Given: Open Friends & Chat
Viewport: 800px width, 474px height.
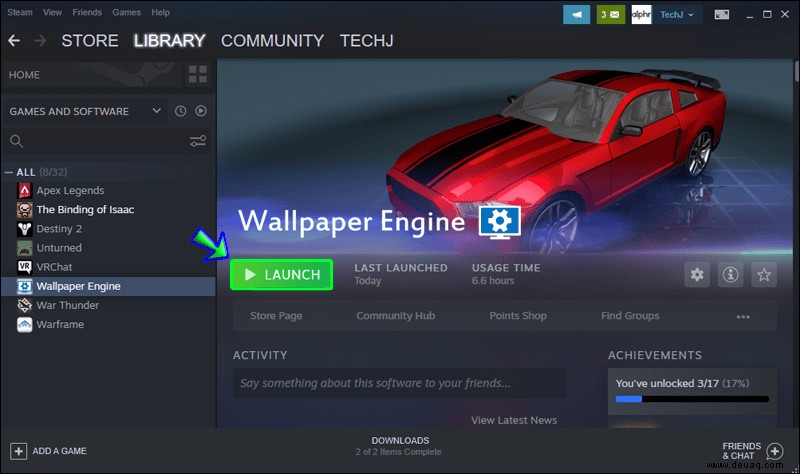Looking at the screenshot, I should [753, 451].
